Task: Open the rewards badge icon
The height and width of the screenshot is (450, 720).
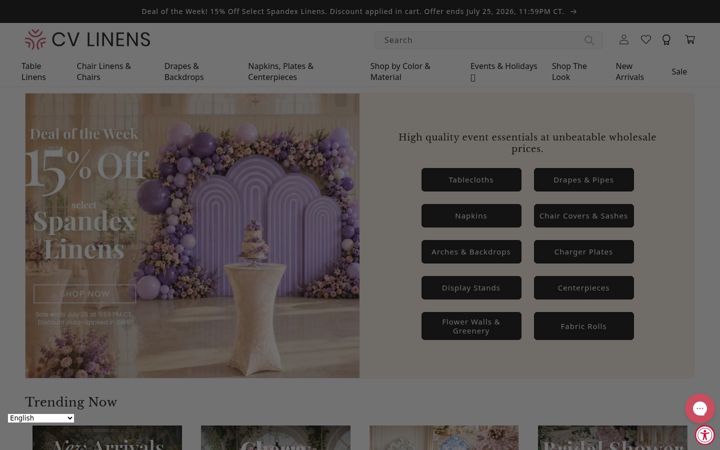Action: [x=666, y=40]
